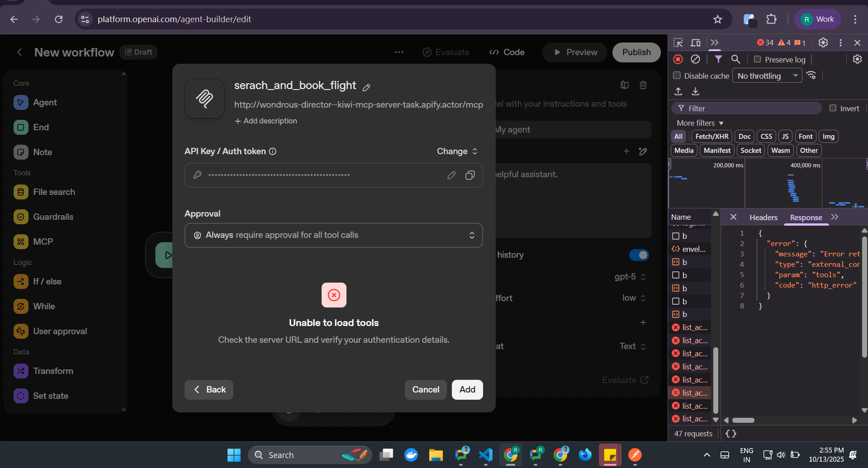This screenshot has width=868, height=468.
Task: Select the Note node in sidebar
Action: pyautogui.click(x=33, y=152)
